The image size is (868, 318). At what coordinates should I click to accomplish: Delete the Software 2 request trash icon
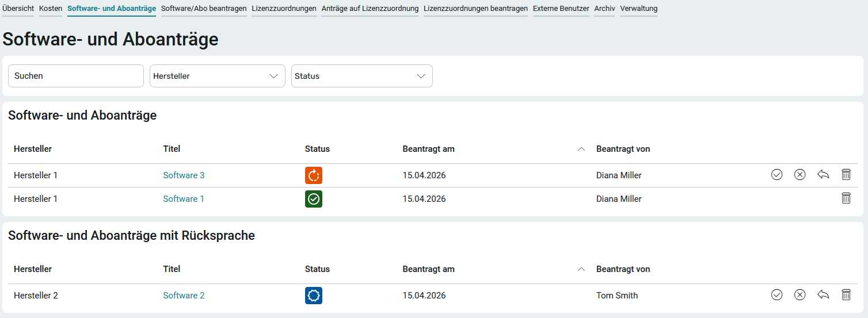coord(846,295)
